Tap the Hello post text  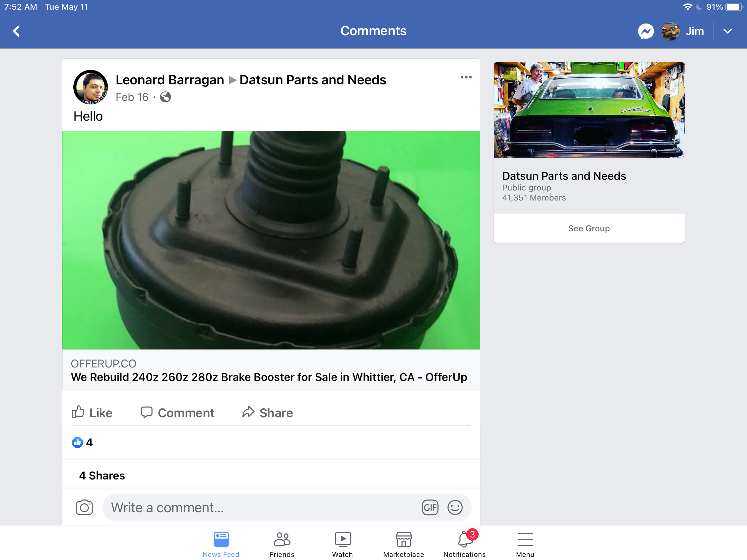coord(88,116)
